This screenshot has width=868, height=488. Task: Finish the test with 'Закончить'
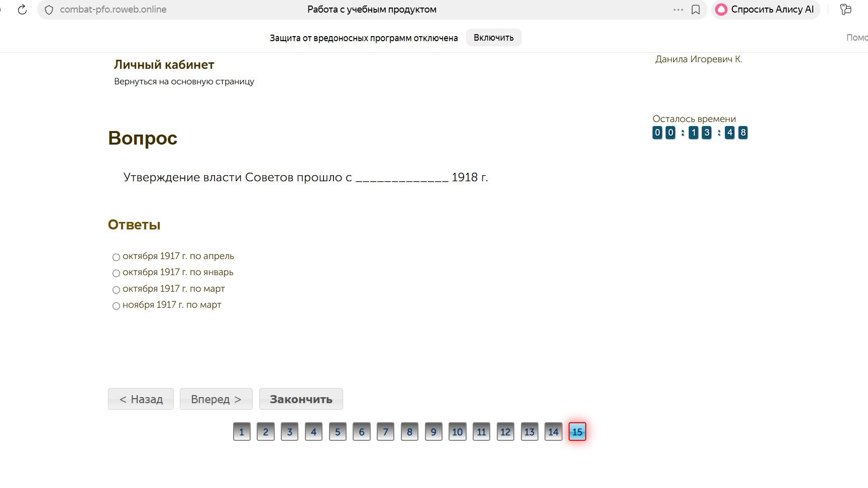301,399
